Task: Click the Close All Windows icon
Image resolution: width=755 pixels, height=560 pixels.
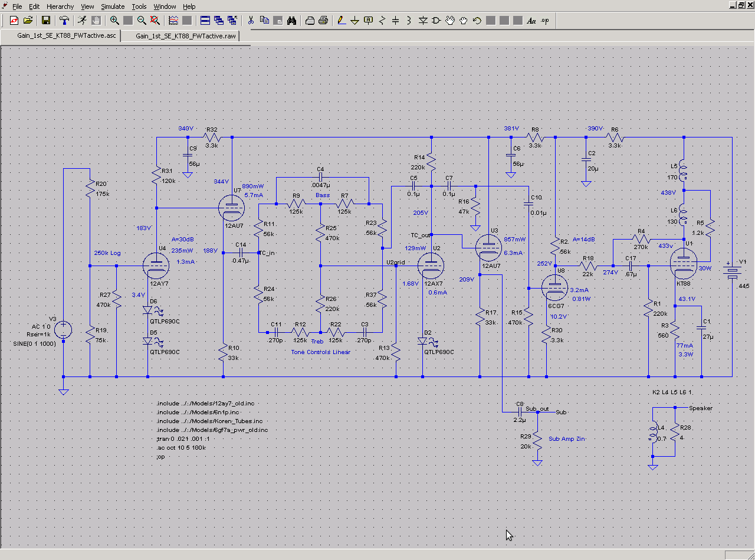Action: (x=232, y=21)
